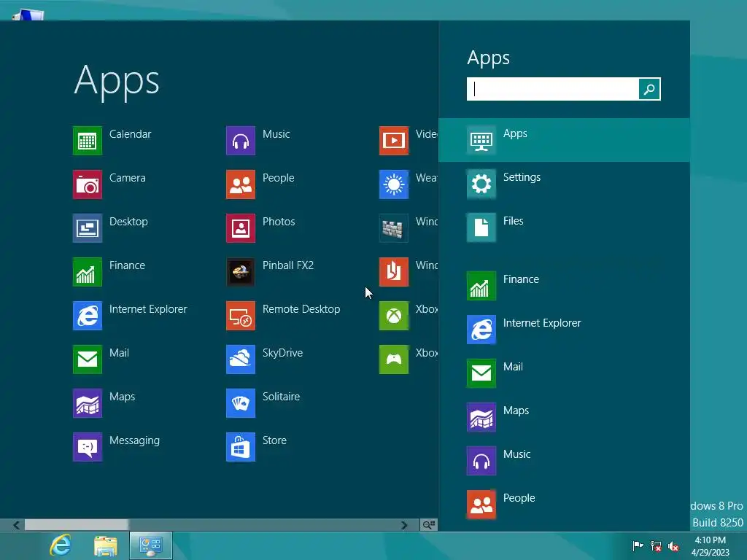The image size is (747, 560).
Task: Click the muted volume tray icon
Action: [673, 545]
